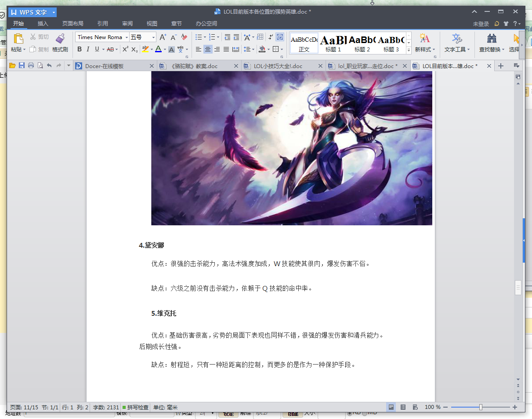Click the insert table grid icon

(x=260, y=37)
